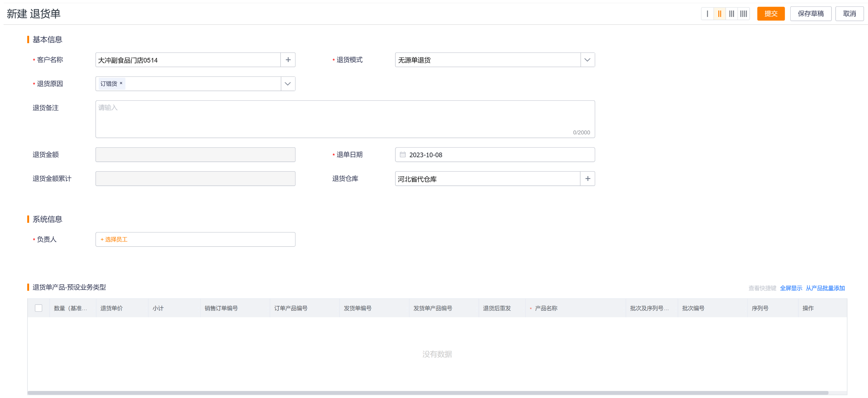Open 无源单退货 combo box
This screenshot has width=868, height=398.
click(x=487, y=60)
